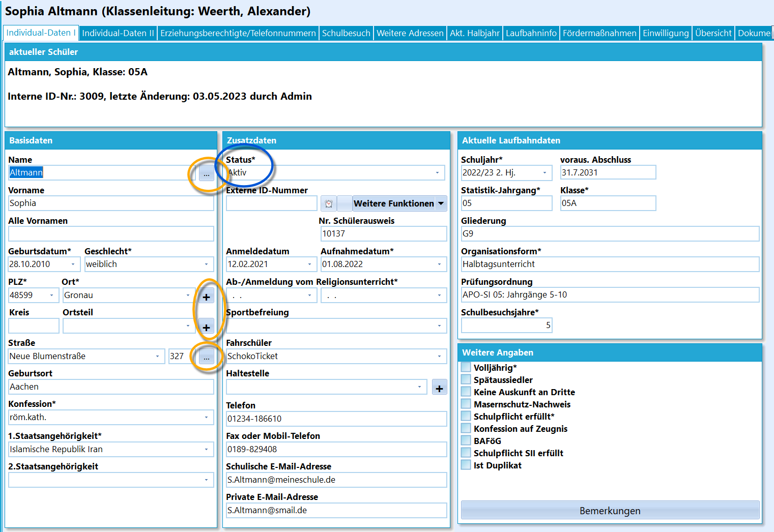Open the Weitere Funktionen dropdown arrow

[441, 203]
